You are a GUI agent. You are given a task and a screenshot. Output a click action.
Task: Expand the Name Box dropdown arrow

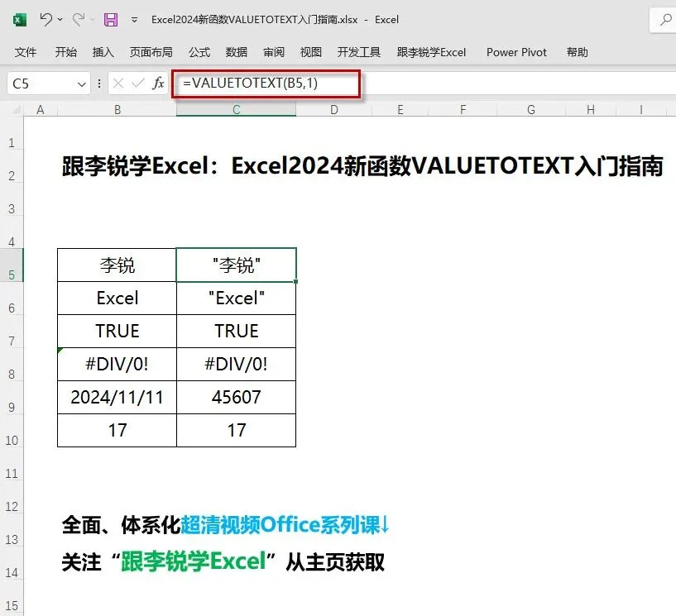point(82,84)
